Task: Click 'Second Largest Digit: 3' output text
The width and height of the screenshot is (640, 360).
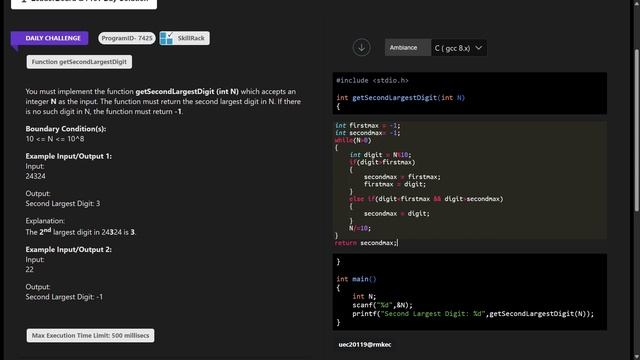Action: 62,204
